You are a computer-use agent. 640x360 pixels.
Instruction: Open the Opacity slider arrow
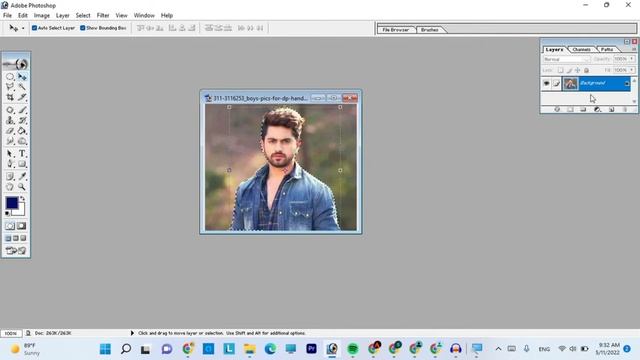pos(631,59)
